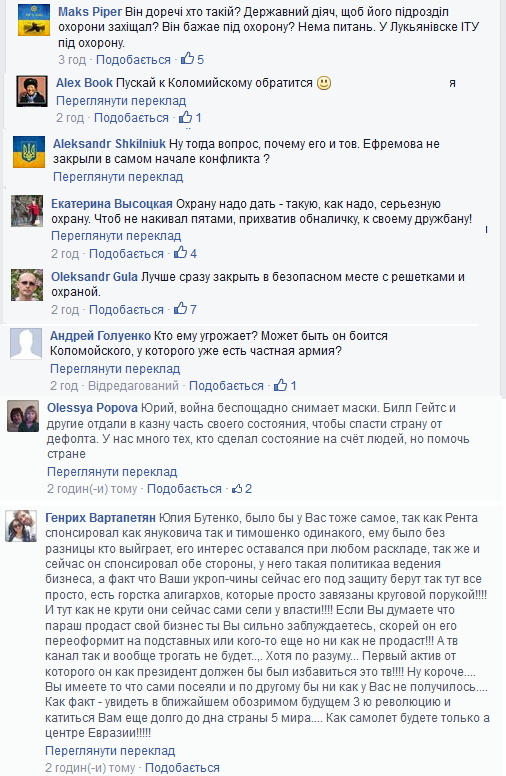Click like count icon under Alex Book comment
Image resolution: width=506 pixels, height=776 pixels.
185,117
